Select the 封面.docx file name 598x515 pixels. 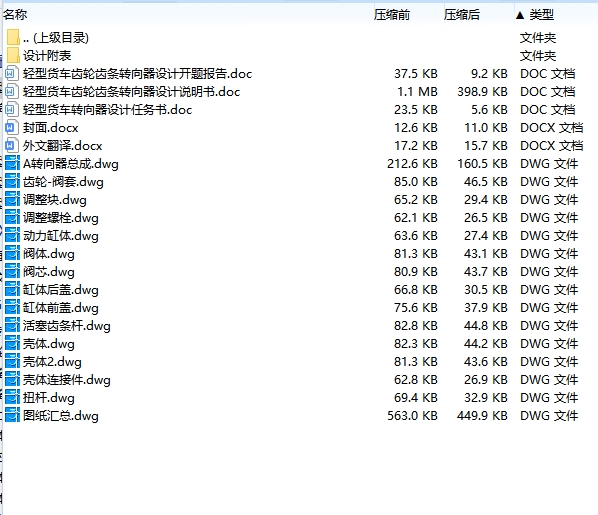pyautogui.click(x=50, y=127)
